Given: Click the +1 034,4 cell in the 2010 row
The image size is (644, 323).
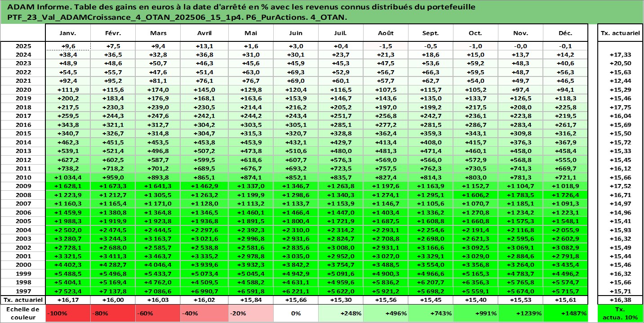Looking at the screenshot, I should point(68,177).
